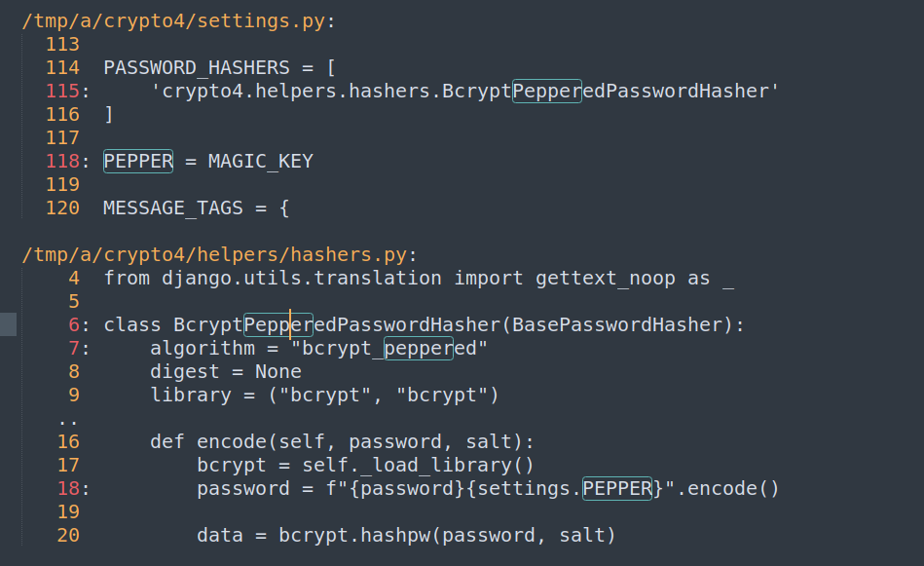Select highlighted PEPPER in settings.PEPPER on line 18
This screenshot has height=566, width=924.
click(x=616, y=488)
